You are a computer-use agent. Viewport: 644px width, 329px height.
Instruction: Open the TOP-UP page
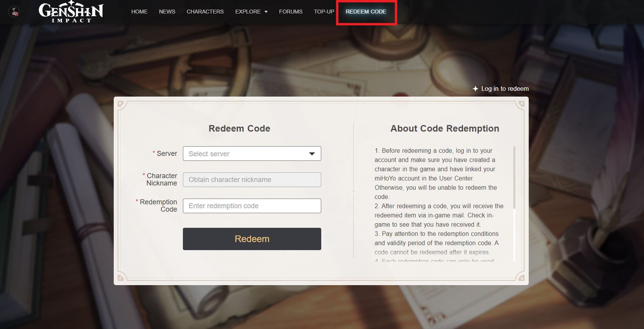[x=324, y=12]
